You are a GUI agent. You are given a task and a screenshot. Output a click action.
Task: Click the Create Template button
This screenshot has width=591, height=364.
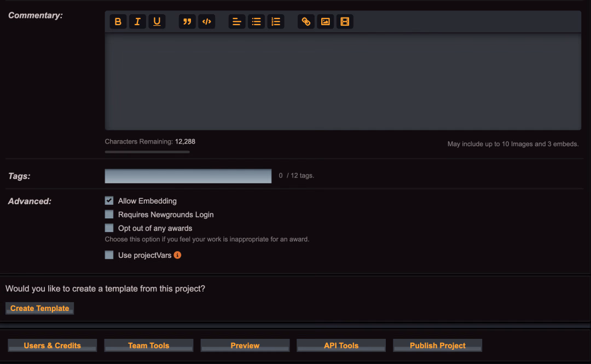39,308
